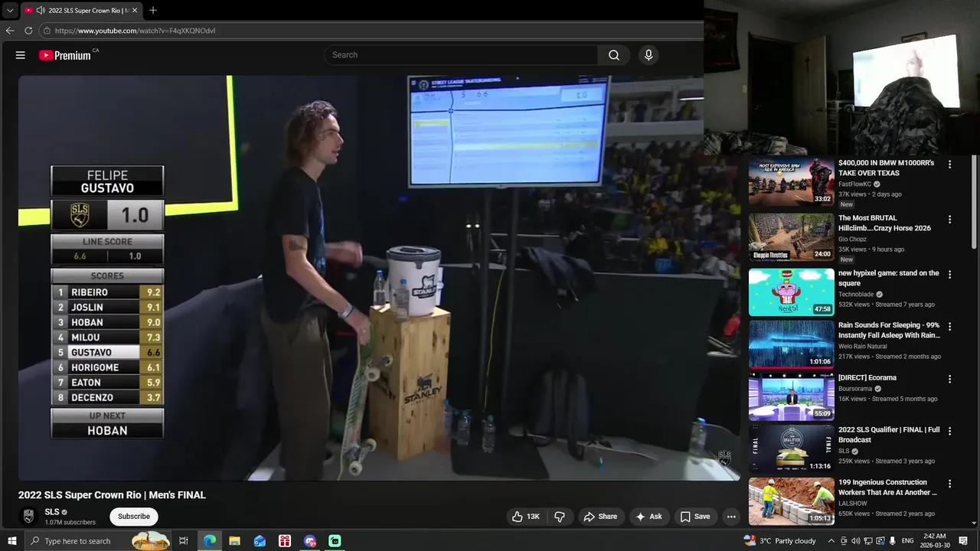Open a new browser tab
Viewport: 980px width, 551px height.
point(153,11)
